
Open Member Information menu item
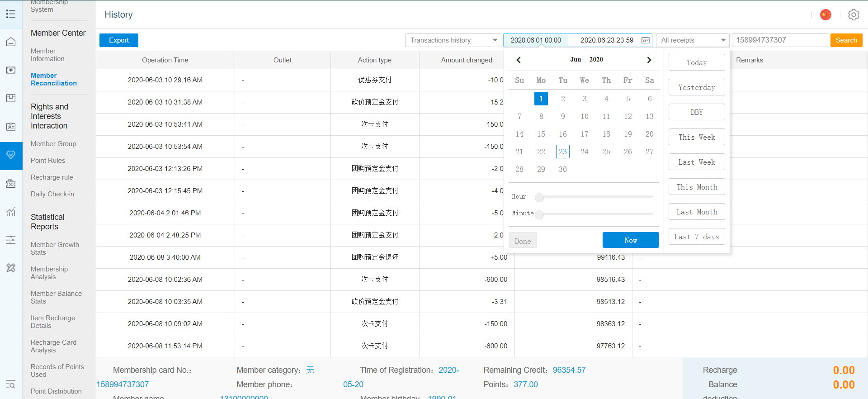pyautogui.click(x=47, y=55)
